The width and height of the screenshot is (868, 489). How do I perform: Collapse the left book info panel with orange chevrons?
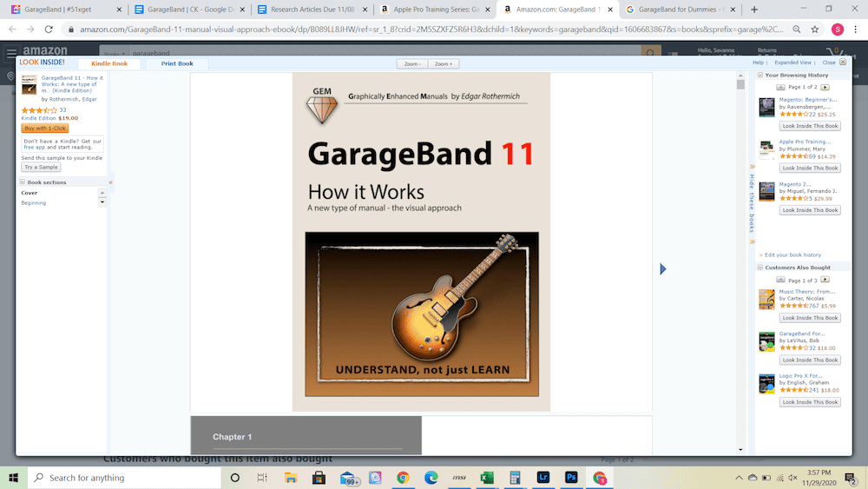111,182
